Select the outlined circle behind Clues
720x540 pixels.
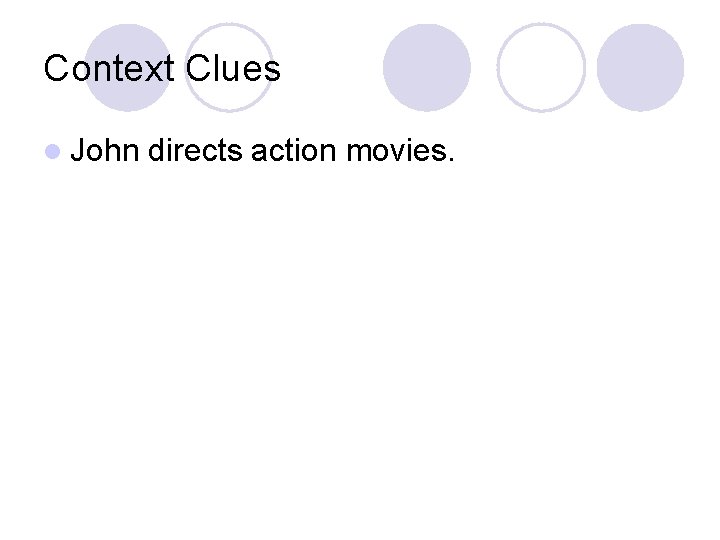pyautogui.click(x=229, y=68)
